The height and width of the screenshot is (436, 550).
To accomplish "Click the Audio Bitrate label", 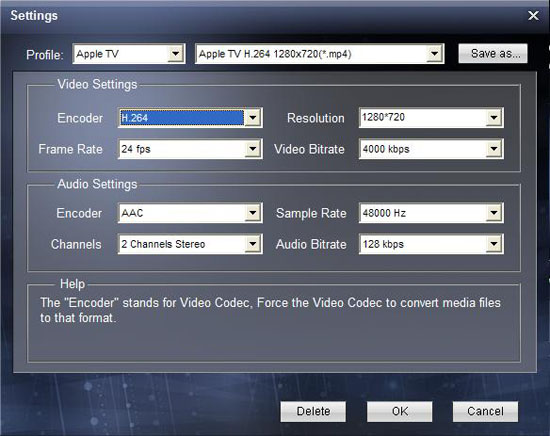I will [311, 244].
